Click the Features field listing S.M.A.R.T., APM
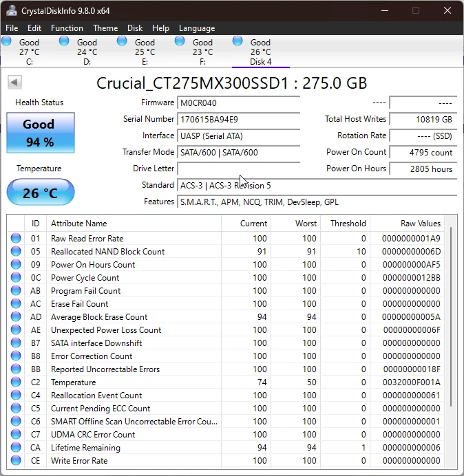This screenshot has height=476, width=464. 317,202
